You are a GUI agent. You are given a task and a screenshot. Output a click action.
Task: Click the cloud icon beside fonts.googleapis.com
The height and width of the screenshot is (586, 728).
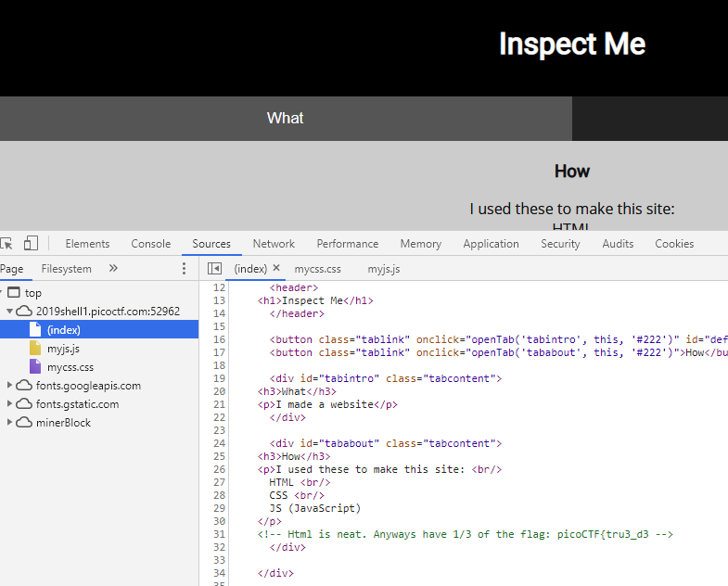(24, 386)
